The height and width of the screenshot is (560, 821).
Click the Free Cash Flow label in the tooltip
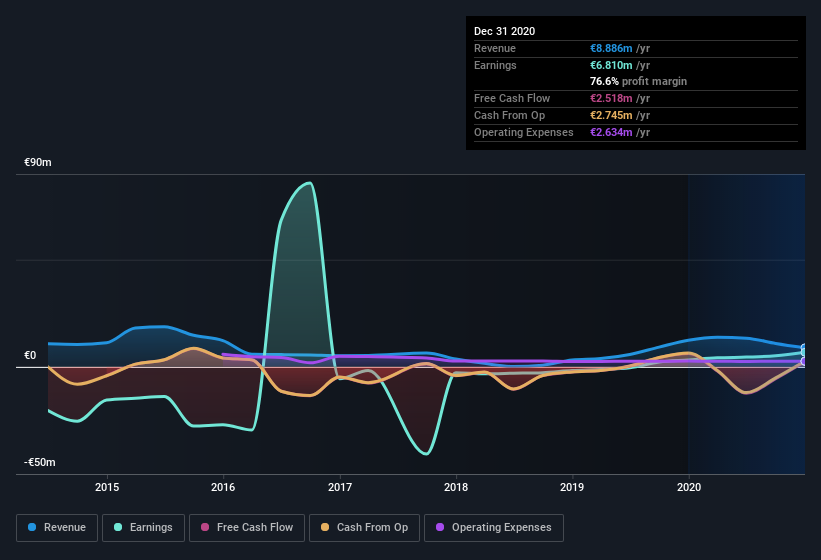pos(512,98)
